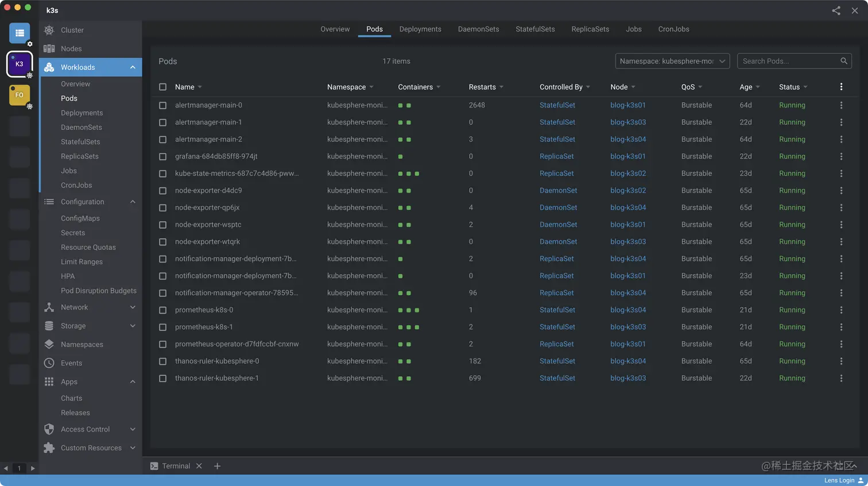Open actions menu for prometheus-k8s-0 row
The width and height of the screenshot is (868, 486).
pyautogui.click(x=841, y=310)
